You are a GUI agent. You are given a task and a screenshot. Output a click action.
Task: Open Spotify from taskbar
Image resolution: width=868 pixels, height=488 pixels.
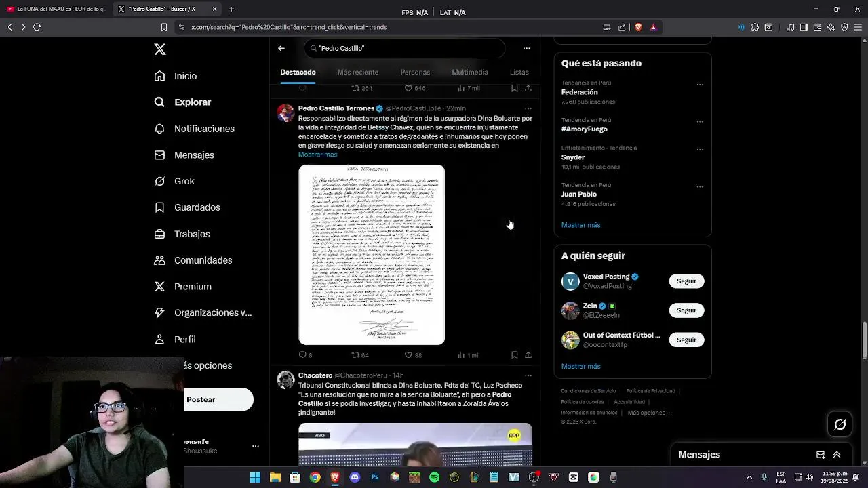point(435,477)
